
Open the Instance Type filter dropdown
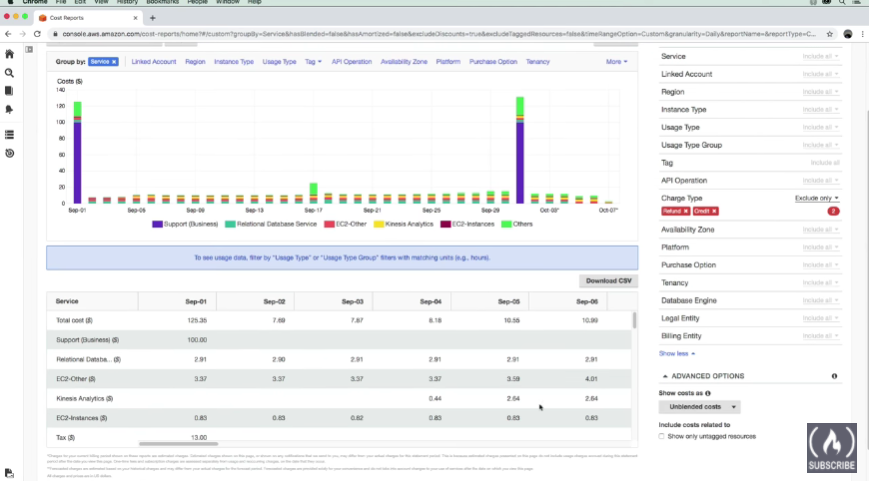820,110
